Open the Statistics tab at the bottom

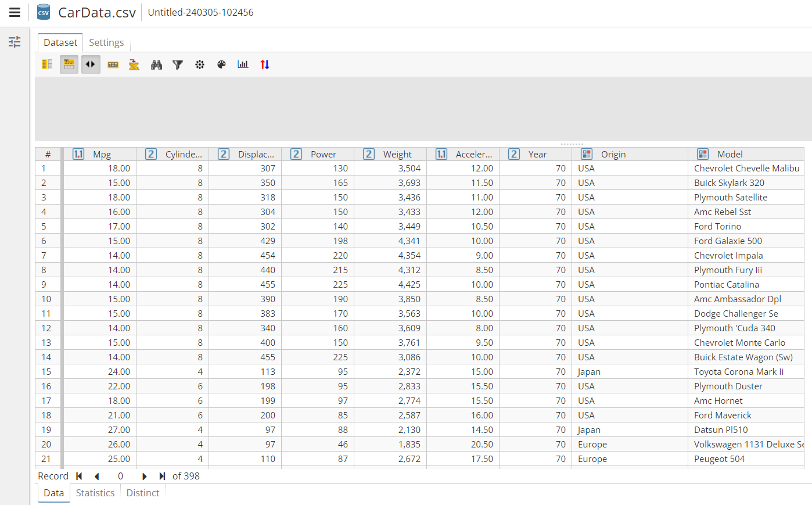click(95, 493)
